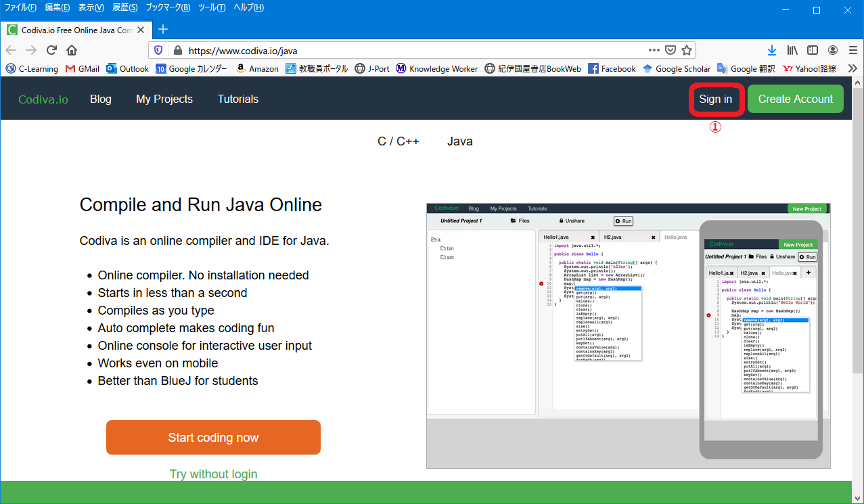Open the Firefox account icon

(833, 50)
